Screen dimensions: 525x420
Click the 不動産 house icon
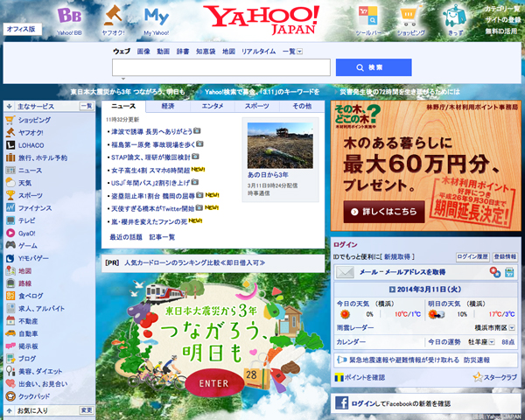click(10, 321)
